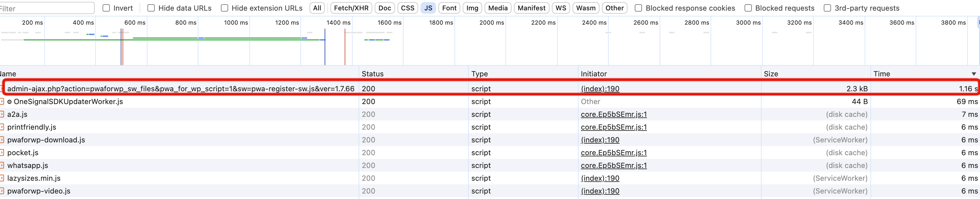
Task: Sort requests by Status column header
Action: coord(373,74)
